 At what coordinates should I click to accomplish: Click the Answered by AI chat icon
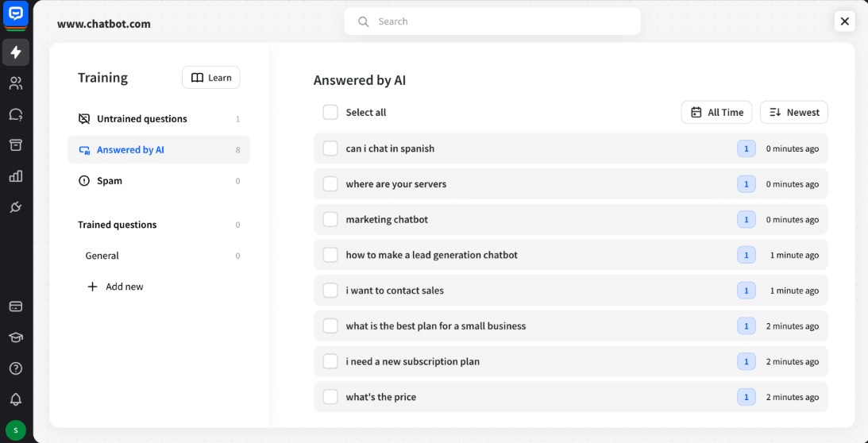[x=84, y=150]
